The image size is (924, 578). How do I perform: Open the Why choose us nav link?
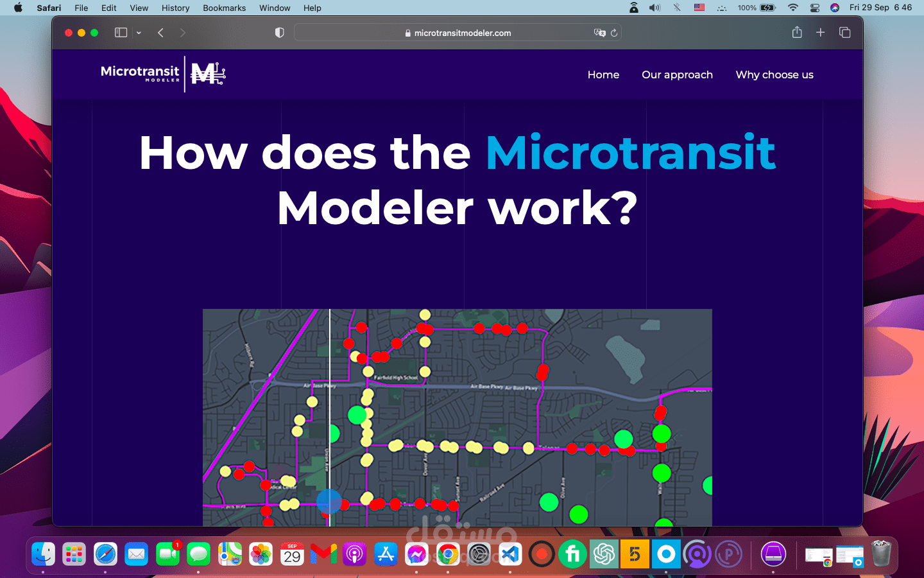[x=774, y=74]
